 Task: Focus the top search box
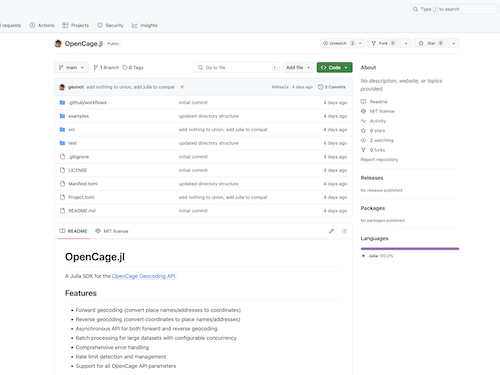(453, 9)
